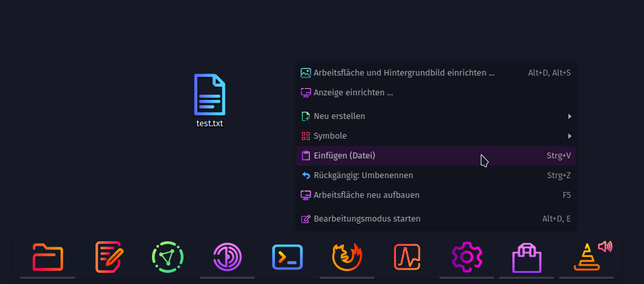Image resolution: width=644 pixels, height=284 pixels.
Task: Open the system monitor dock icon
Action: 407,257
